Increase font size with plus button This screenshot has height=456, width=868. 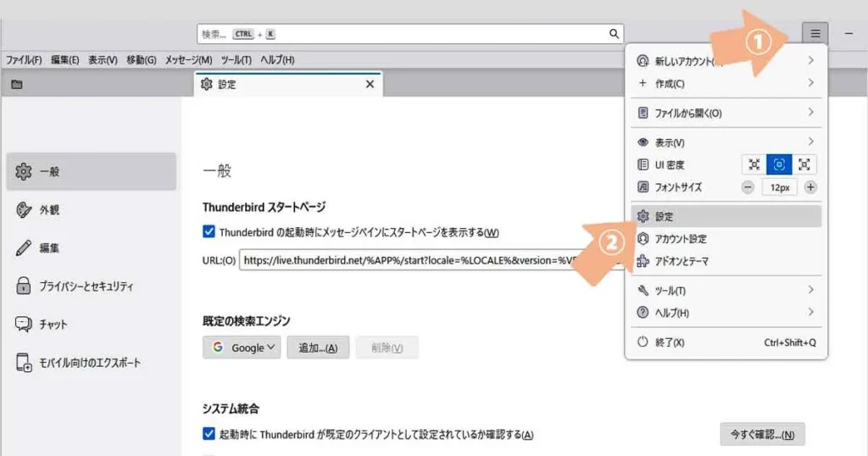coord(810,187)
